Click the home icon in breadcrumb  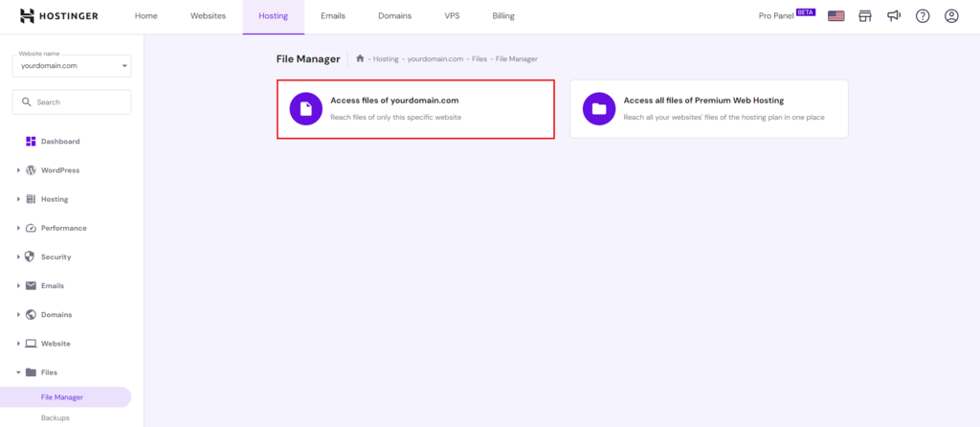pyautogui.click(x=360, y=58)
